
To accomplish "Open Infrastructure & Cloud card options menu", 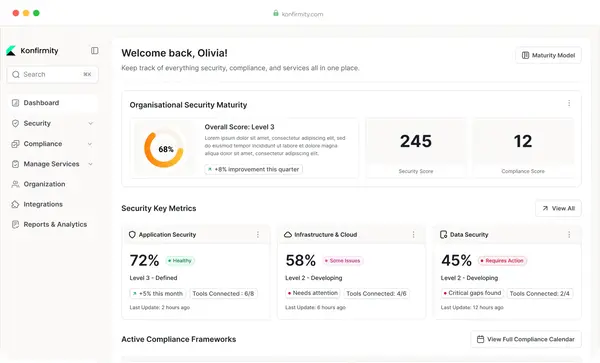I will point(413,234).
